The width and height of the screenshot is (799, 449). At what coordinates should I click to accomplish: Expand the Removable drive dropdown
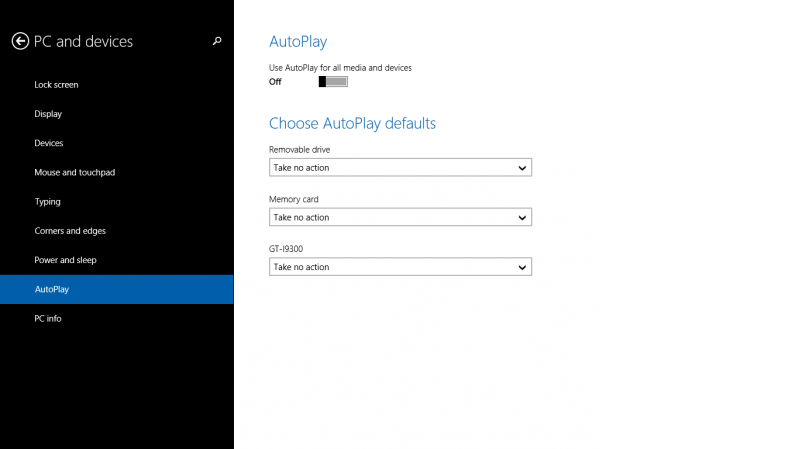pos(400,168)
